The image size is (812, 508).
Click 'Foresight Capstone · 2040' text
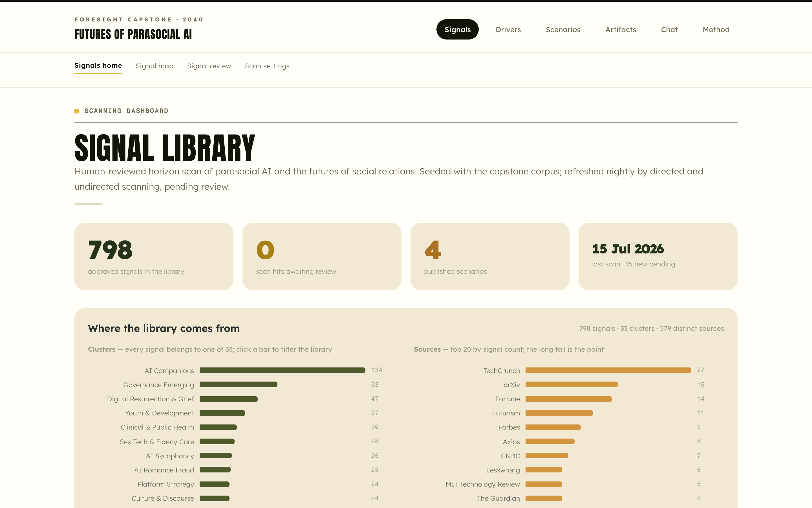coord(139,19)
